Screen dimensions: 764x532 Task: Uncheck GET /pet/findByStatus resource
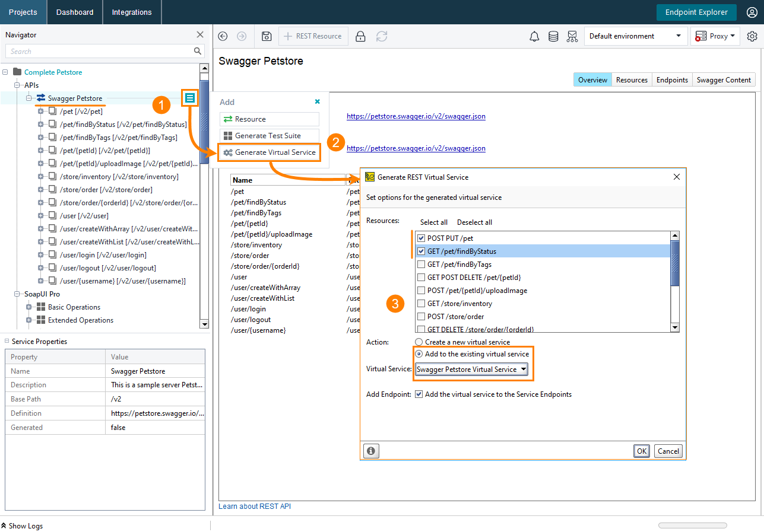pyautogui.click(x=421, y=251)
